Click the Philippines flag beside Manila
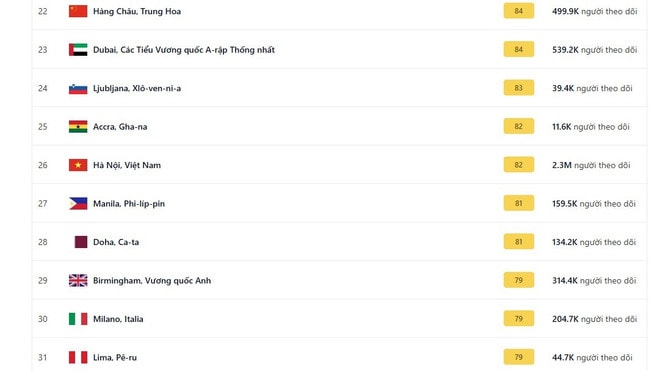 point(78,203)
